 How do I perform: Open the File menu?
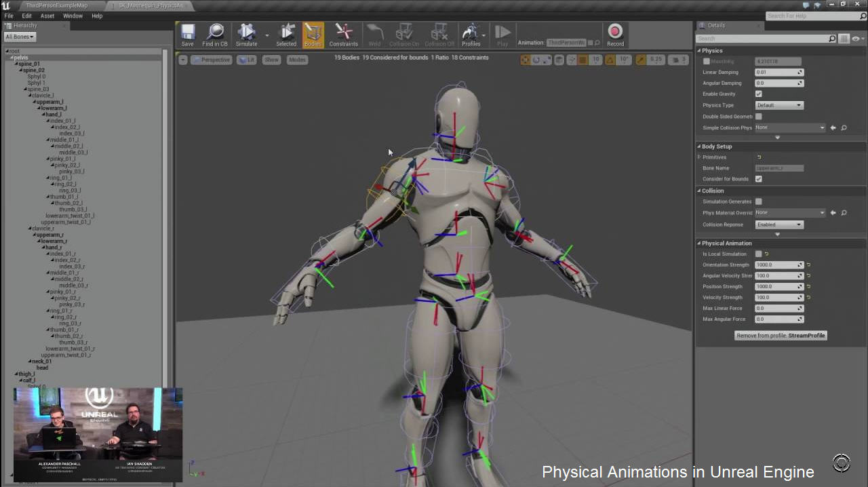[9, 16]
